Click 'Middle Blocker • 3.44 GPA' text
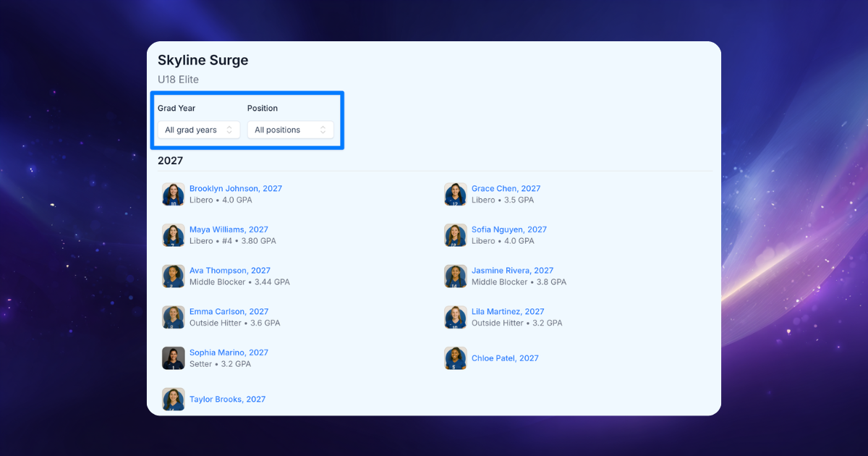868x456 pixels. tap(239, 282)
